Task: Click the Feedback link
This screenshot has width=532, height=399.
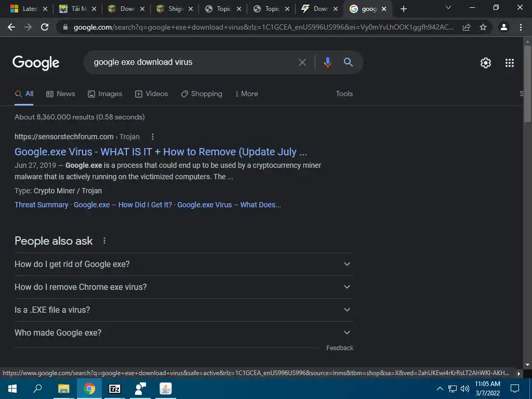Action: (x=340, y=348)
